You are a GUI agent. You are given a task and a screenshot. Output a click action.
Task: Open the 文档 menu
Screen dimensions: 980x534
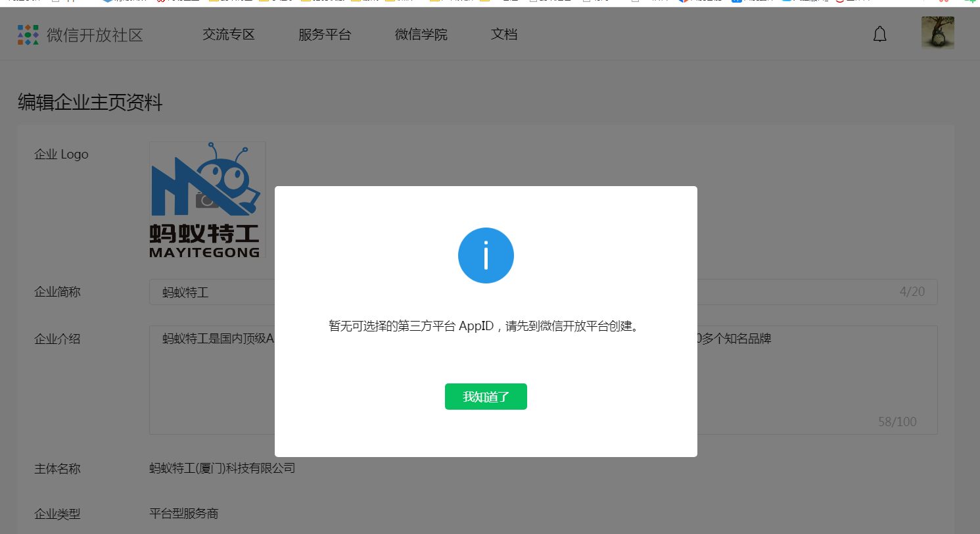(x=504, y=34)
